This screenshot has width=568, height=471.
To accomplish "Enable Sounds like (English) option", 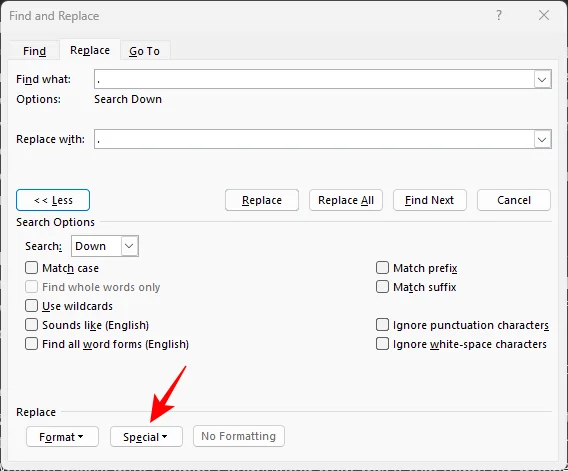I will (32, 325).
